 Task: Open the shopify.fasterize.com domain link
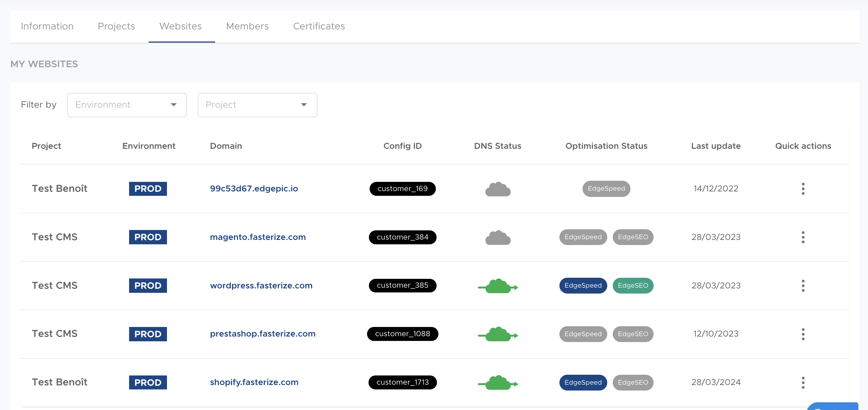pos(254,382)
